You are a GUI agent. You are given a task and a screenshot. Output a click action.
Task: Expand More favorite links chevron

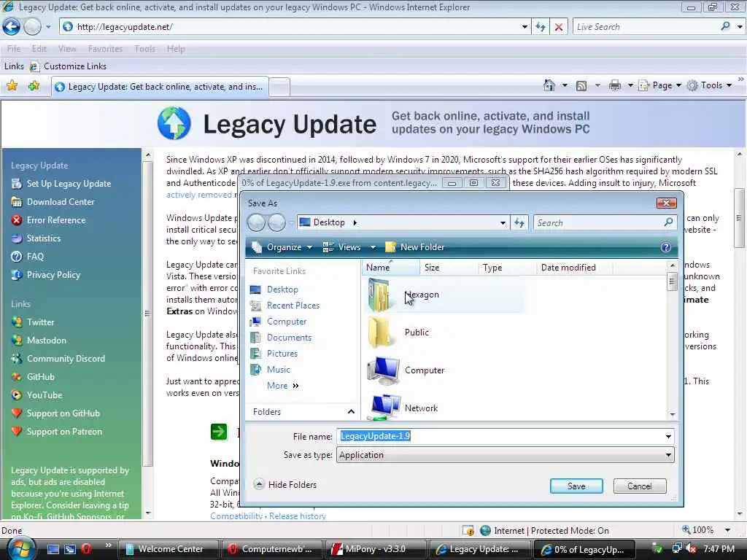click(295, 386)
